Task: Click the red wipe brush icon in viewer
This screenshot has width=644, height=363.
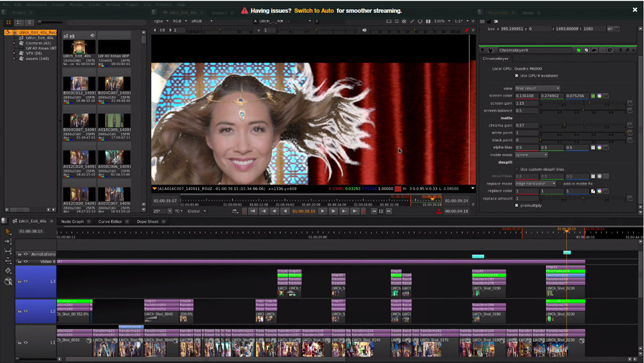Action: coord(466,30)
